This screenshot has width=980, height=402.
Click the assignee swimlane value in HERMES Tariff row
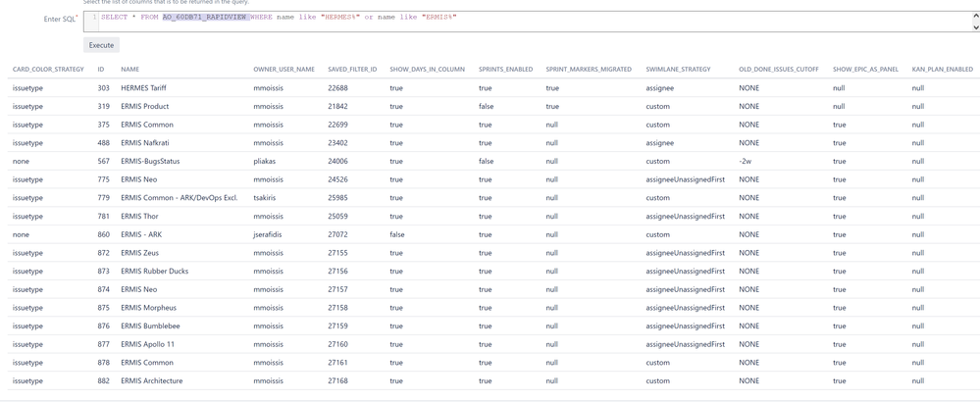659,88
